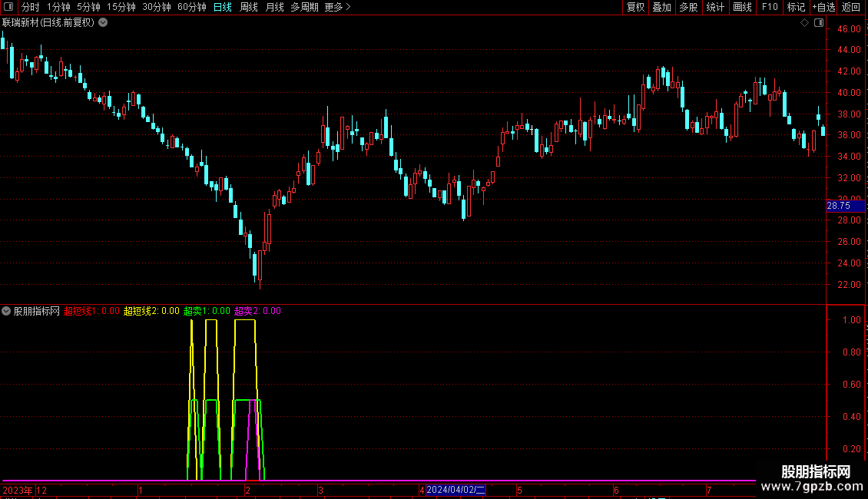This screenshot has height=499, width=868.
Task: Click 返回 to go back
Action: (851, 7)
